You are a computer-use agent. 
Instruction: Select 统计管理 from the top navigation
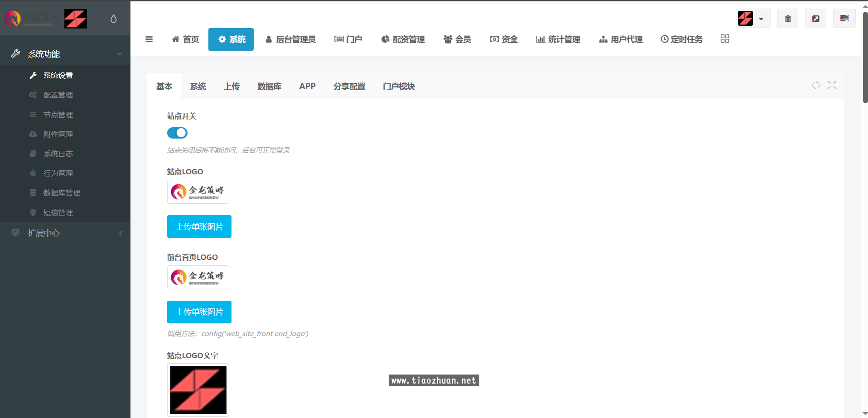tap(558, 39)
